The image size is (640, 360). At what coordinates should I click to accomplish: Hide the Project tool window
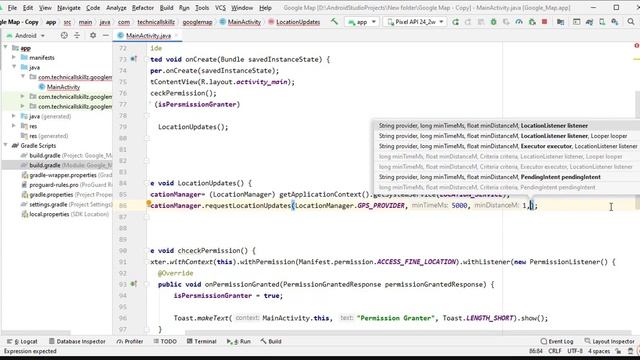pyautogui.click(x=106, y=36)
